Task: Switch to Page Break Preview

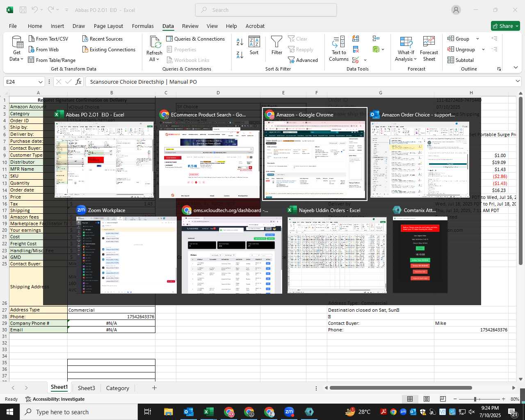Action: tap(443, 399)
